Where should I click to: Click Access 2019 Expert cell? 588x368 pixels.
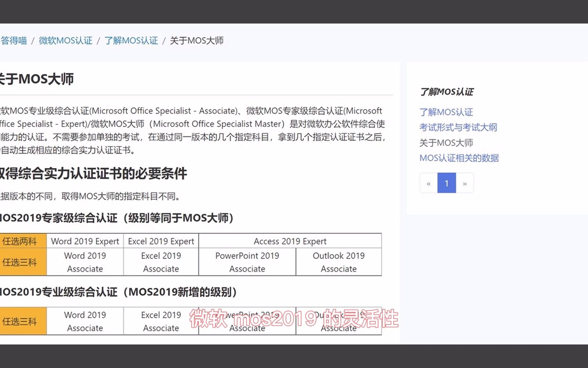click(x=290, y=241)
